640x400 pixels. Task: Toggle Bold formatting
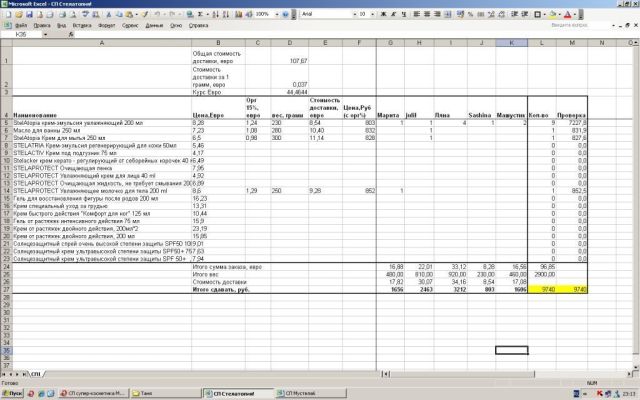pos(383,14)
